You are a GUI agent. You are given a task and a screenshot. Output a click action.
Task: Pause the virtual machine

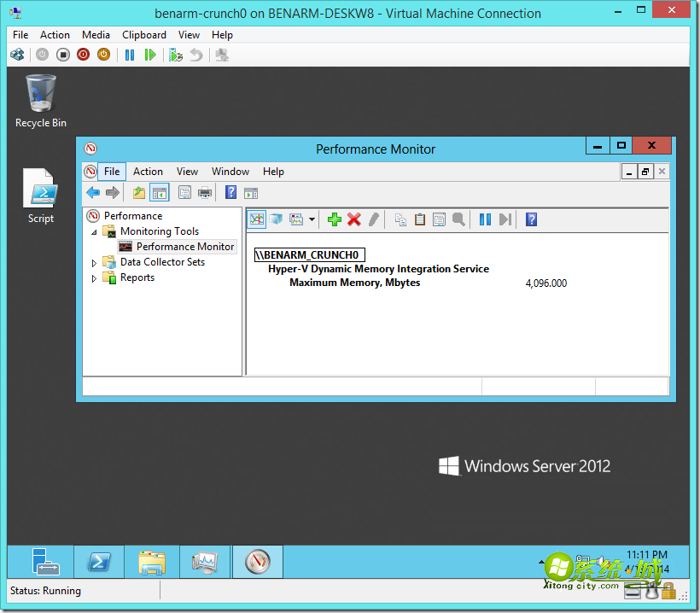(130, 55)
